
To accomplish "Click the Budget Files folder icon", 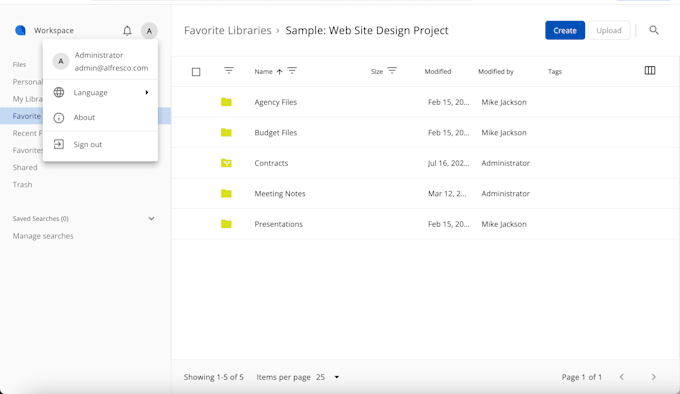I will click(x=226, y=133).
